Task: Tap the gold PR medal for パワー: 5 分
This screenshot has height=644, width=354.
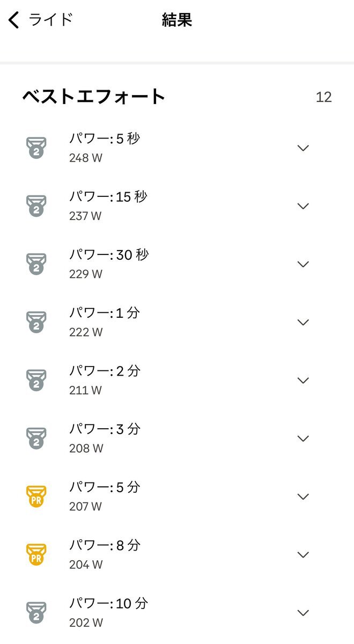Action: coord(36,496)
